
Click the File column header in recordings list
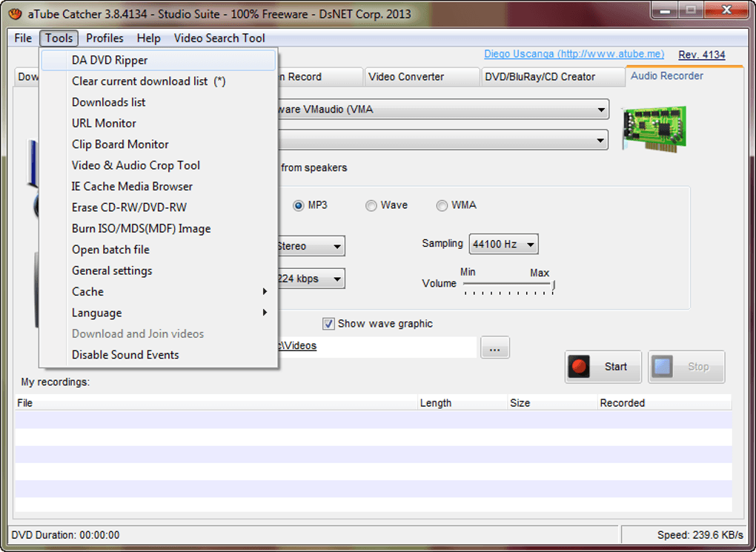pos(216,403)
